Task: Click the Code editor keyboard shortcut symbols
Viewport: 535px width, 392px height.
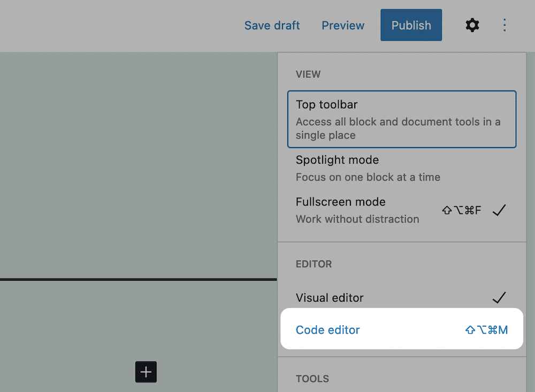Action: tap(486, 330)
